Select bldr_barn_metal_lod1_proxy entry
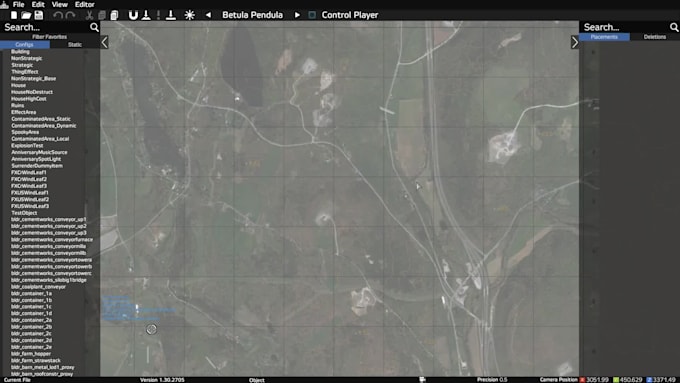This screenshot has width=680, height=383. click(x=42, y=367)
